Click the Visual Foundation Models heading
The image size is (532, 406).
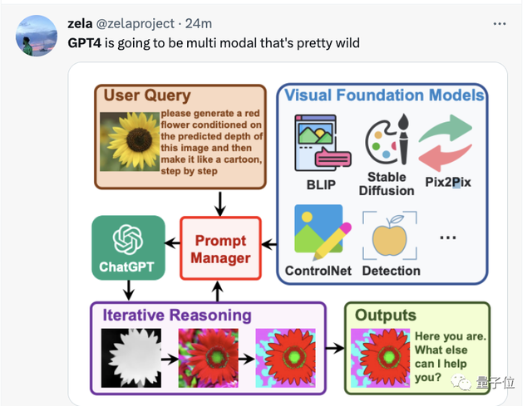[383, 95]
